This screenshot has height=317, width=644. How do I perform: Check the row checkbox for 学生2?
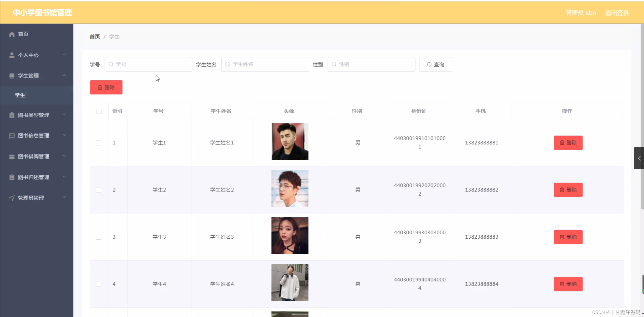click(x=98, y=190)
